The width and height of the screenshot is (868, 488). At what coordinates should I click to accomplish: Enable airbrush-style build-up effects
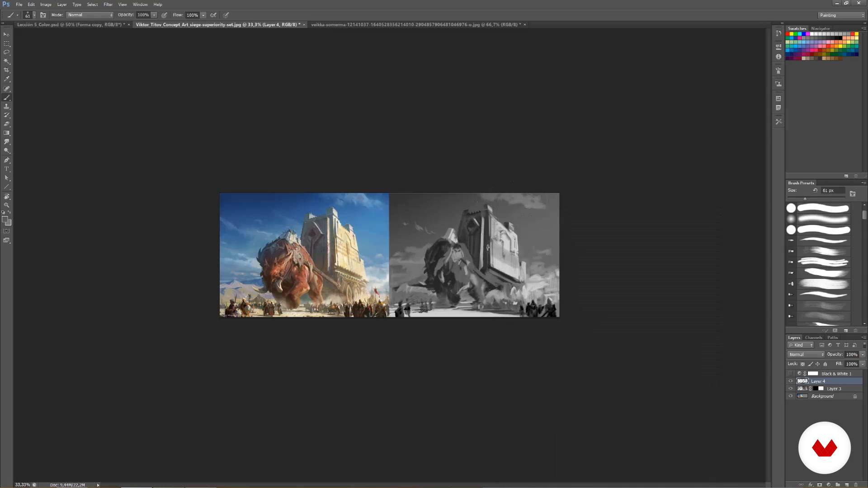coord(213,15)
